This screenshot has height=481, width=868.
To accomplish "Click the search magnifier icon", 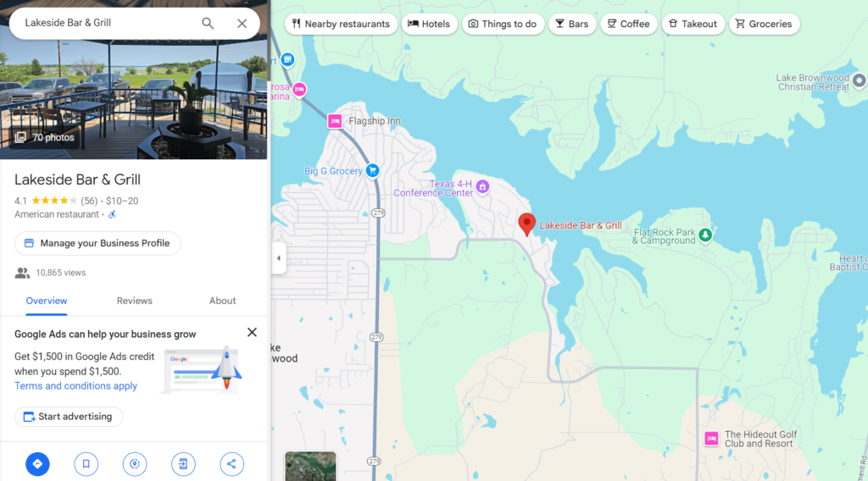I will (x=208, y=23).
